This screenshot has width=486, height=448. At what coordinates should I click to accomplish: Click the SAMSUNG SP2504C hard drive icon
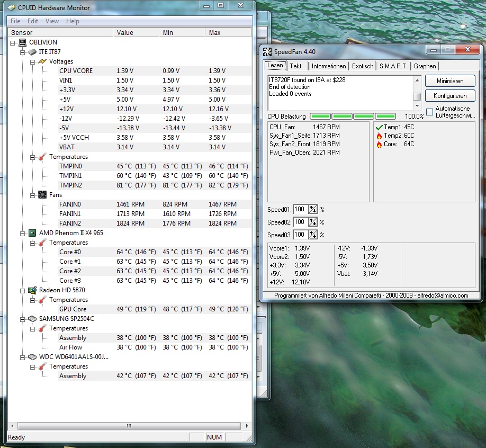32,319
